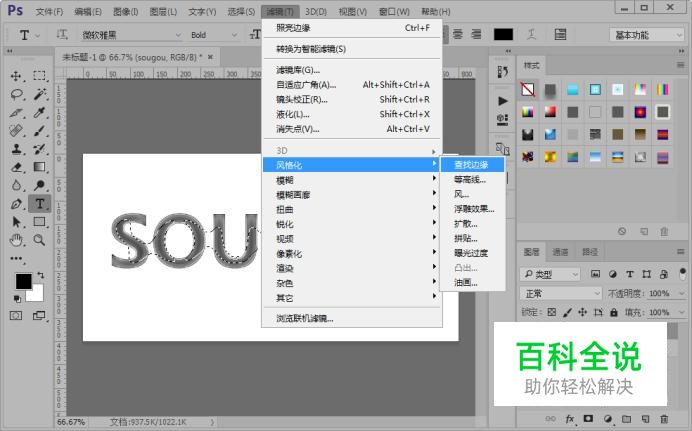Open the Actions panel play icon
Viewport: 692px width, 431px height.
point(502,101)
